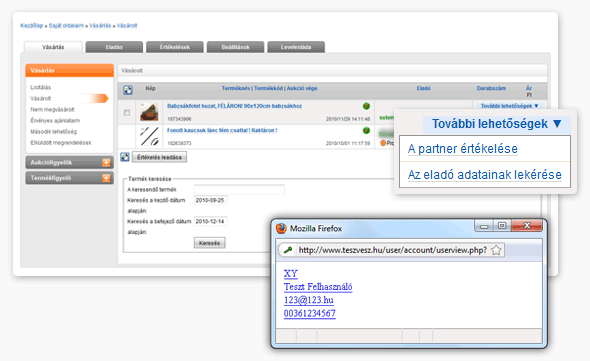
Task: Click the Ár column header
Action: coord(529,88)
